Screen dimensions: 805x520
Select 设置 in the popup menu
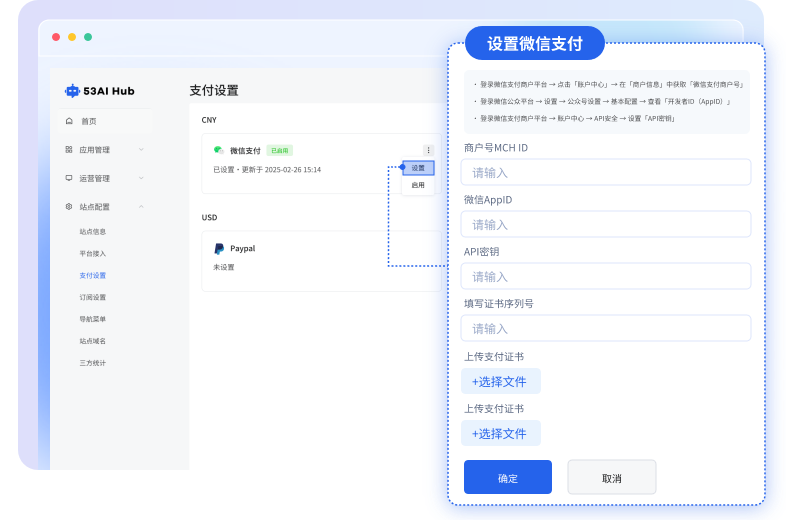coord(418,168)
